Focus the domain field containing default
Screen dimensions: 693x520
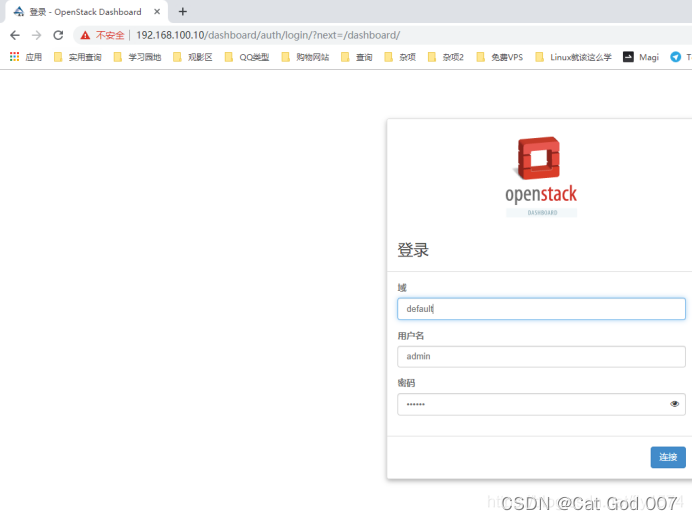(541, 309)
